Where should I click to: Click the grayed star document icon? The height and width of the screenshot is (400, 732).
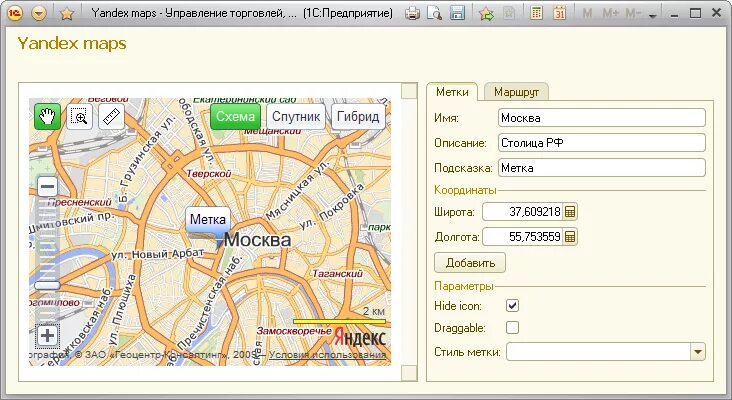(x=509, y=13)
